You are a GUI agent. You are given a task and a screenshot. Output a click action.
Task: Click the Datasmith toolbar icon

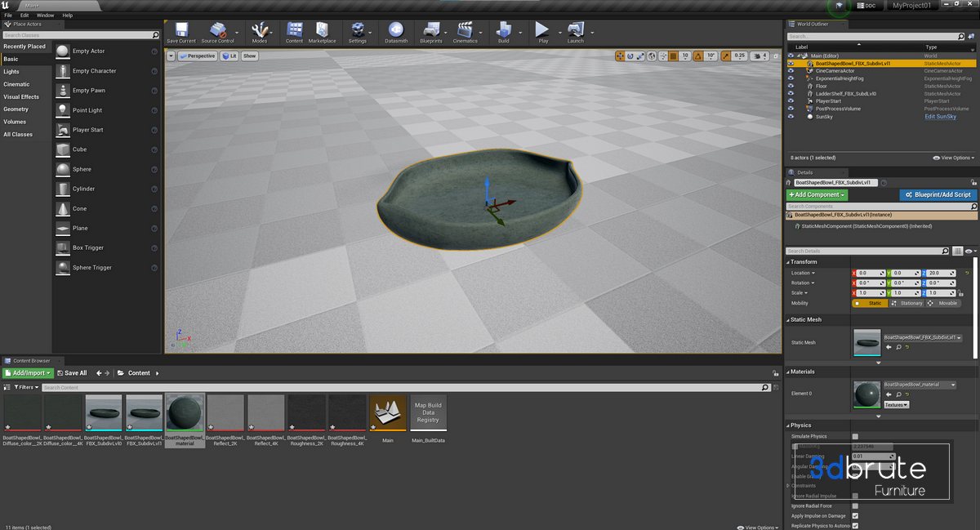click(396, 32)
